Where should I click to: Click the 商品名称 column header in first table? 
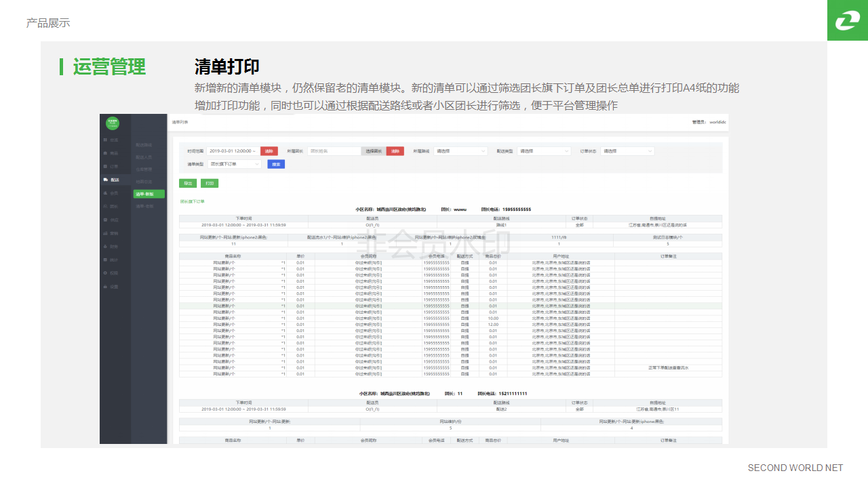(x=233, y=256)
